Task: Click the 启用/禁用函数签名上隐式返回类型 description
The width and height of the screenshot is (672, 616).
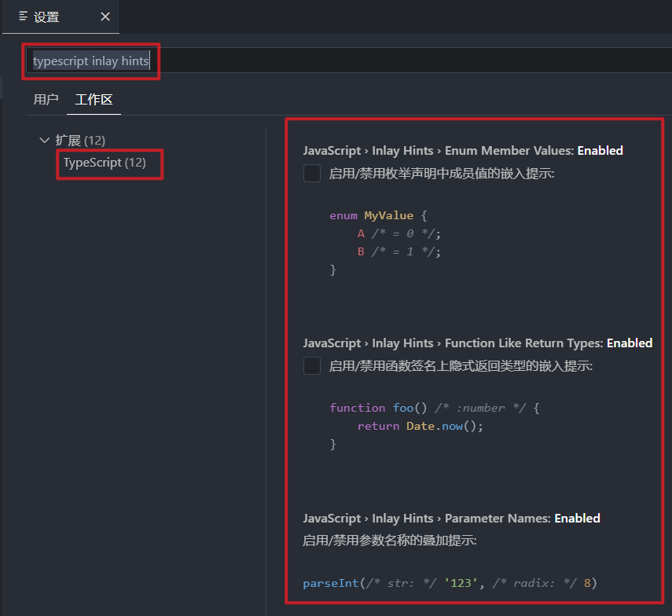Action: click(x=461, y=366)
